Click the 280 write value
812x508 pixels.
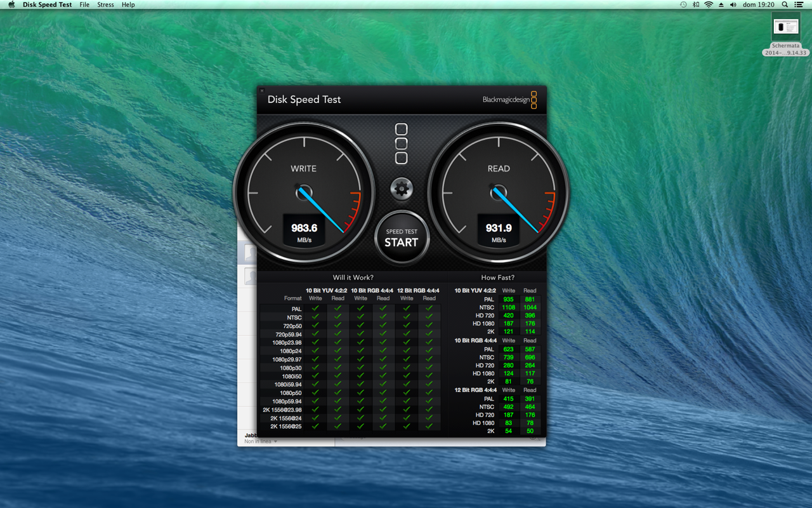(x=508, y=365)
